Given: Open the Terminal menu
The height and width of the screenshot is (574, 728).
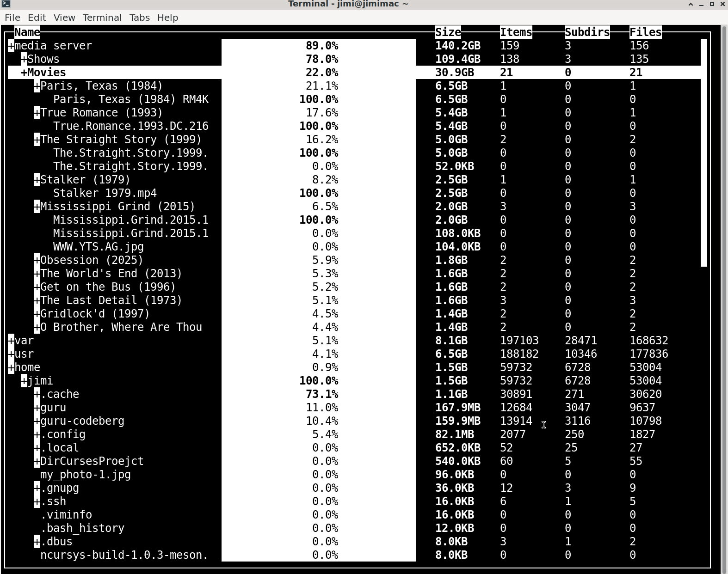Looking at the screenshot, I should tap(102, 18).
